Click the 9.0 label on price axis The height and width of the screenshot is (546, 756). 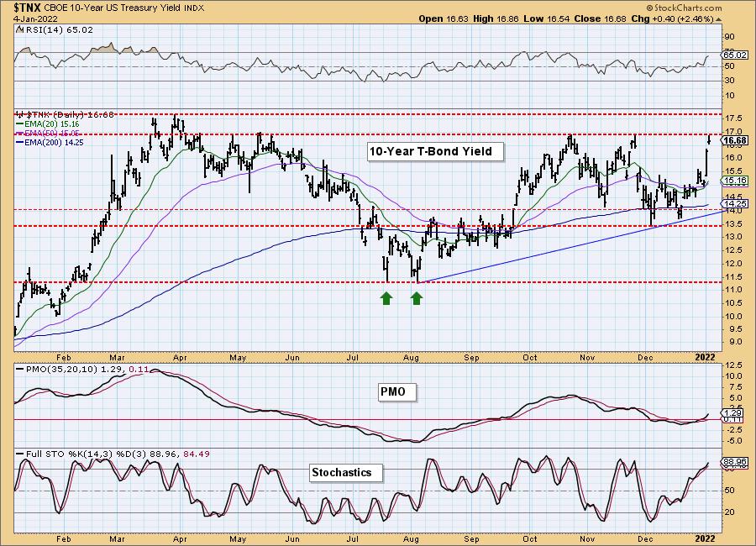[x=732, y=343]
